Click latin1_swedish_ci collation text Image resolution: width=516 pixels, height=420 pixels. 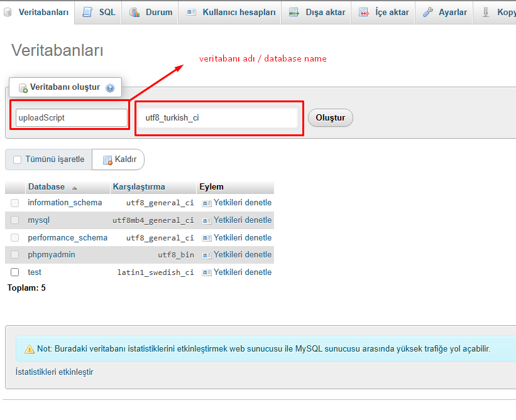click(x=156, y=272)
